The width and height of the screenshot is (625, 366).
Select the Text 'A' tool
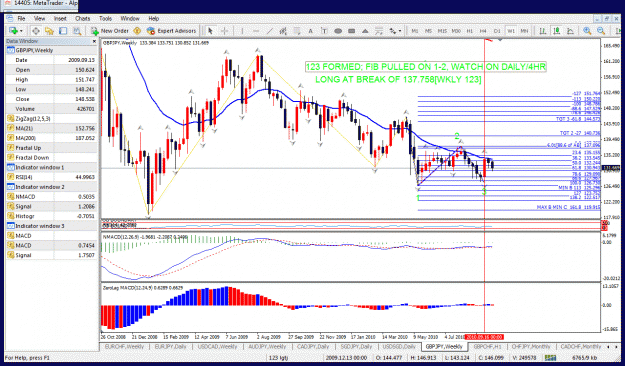click(x=311, y=31)
